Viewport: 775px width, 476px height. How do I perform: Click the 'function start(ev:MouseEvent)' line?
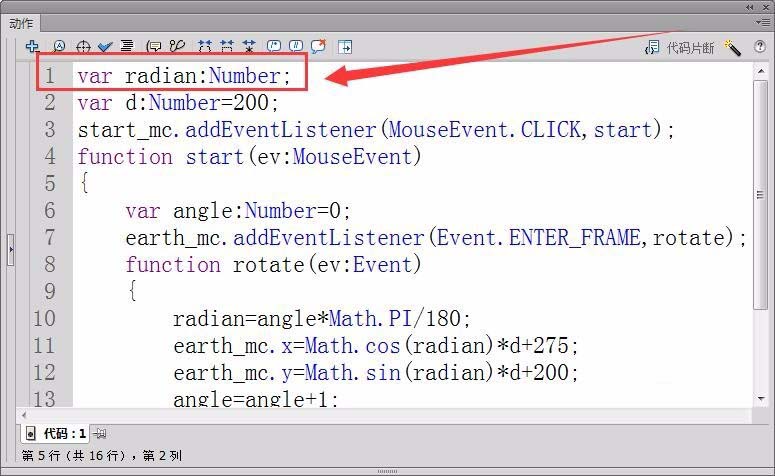(x=249, y=157)
